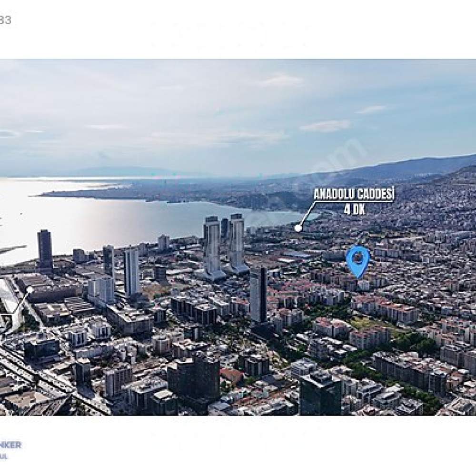The image size is (476, 476).
Task: Click the partial "NKER" logo text at bottom left
Action: tap(10, 445)
